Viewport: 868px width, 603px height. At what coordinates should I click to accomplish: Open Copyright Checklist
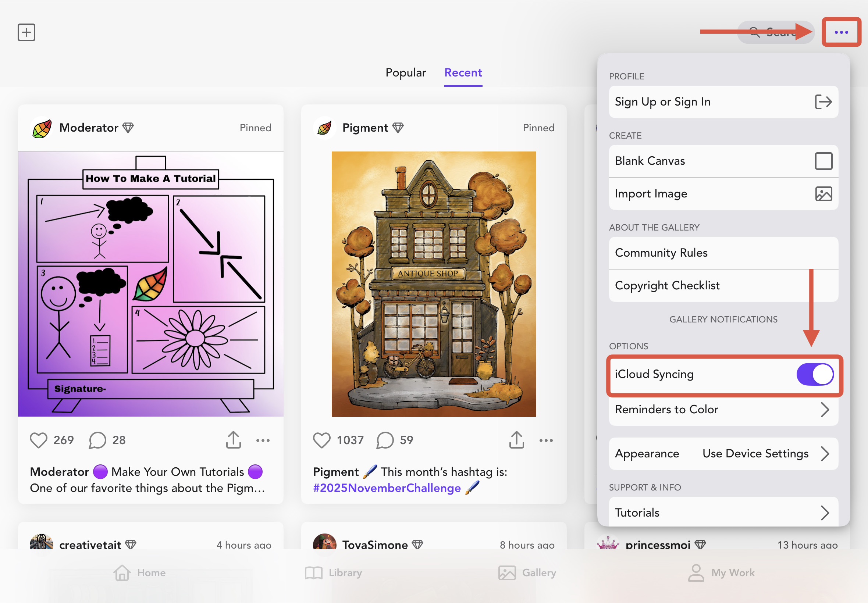click(723, 286)
